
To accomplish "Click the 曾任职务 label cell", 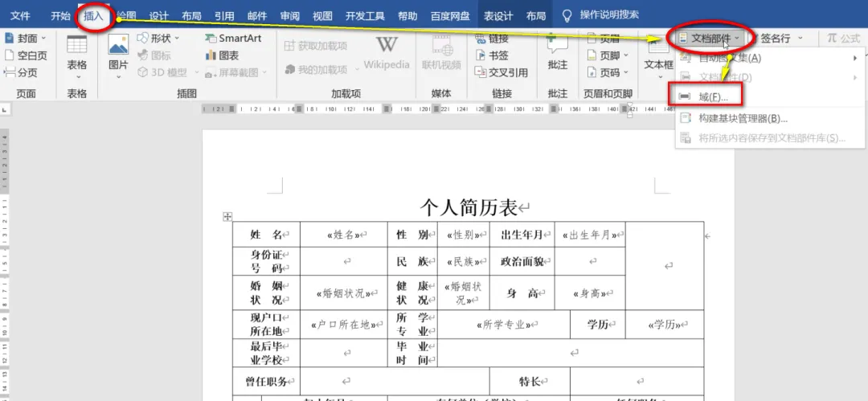I will pyautogui.click(x=267, y=381).
